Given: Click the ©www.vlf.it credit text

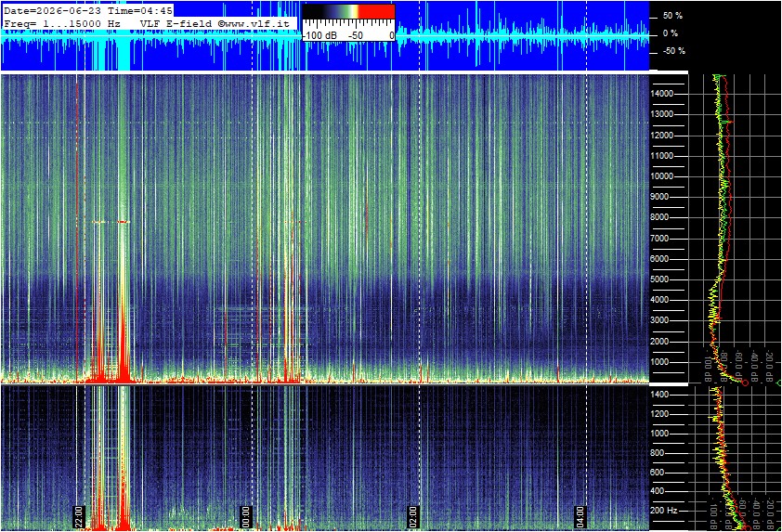Looking at the screenshot, I should point(254,23).
